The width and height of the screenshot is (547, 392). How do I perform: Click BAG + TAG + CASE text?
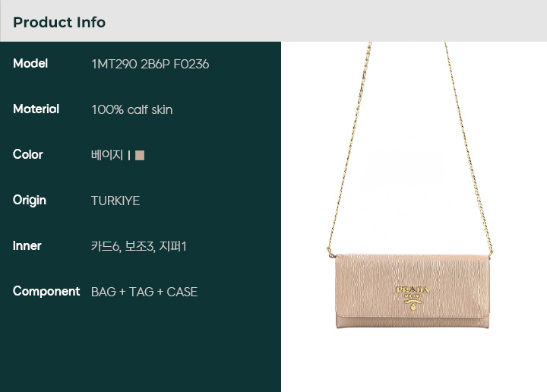[x=144, y=292]
